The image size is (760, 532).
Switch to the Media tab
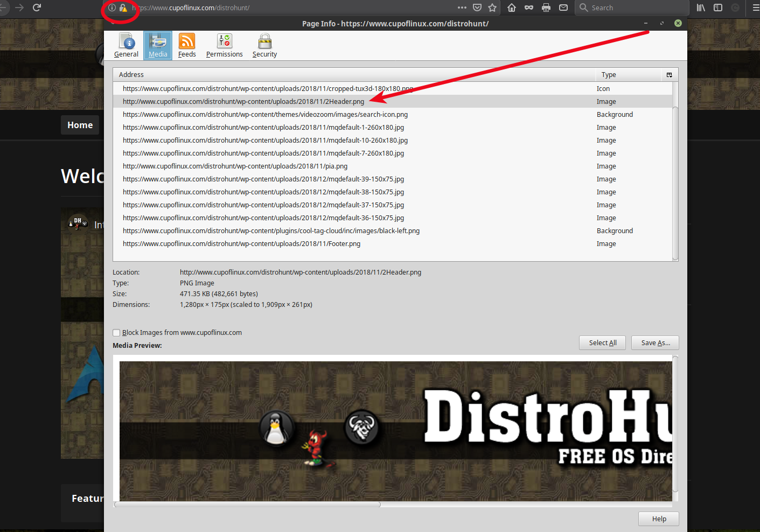click(x=158, y=45)
